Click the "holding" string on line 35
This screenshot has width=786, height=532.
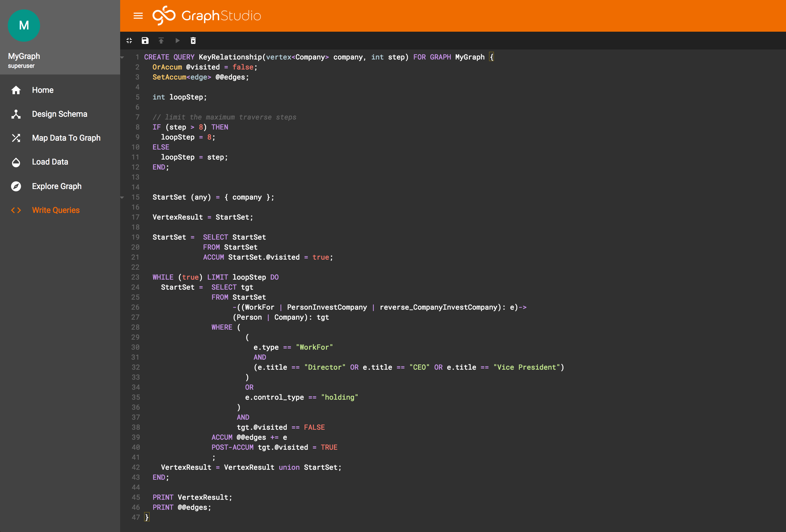click(x=340, y=397)
